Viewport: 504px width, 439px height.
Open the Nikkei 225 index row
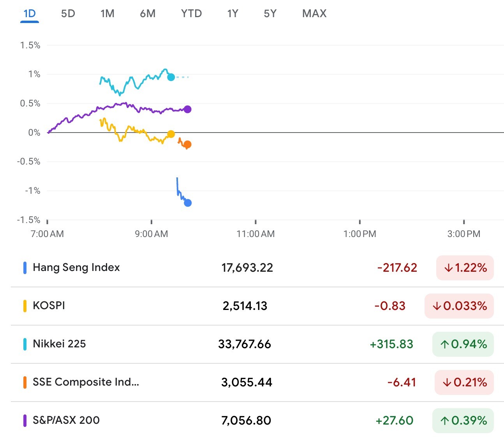[257, 344]
